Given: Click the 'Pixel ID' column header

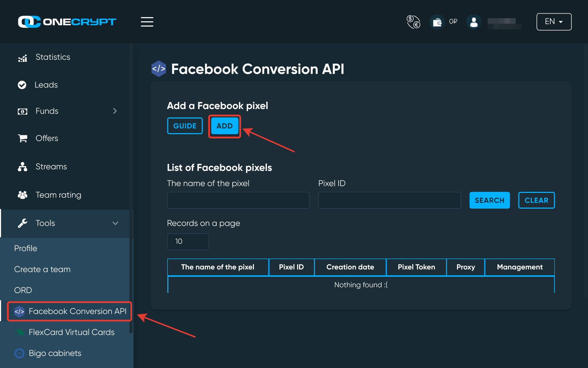Looking at the screenshot, I should [291, 267].
